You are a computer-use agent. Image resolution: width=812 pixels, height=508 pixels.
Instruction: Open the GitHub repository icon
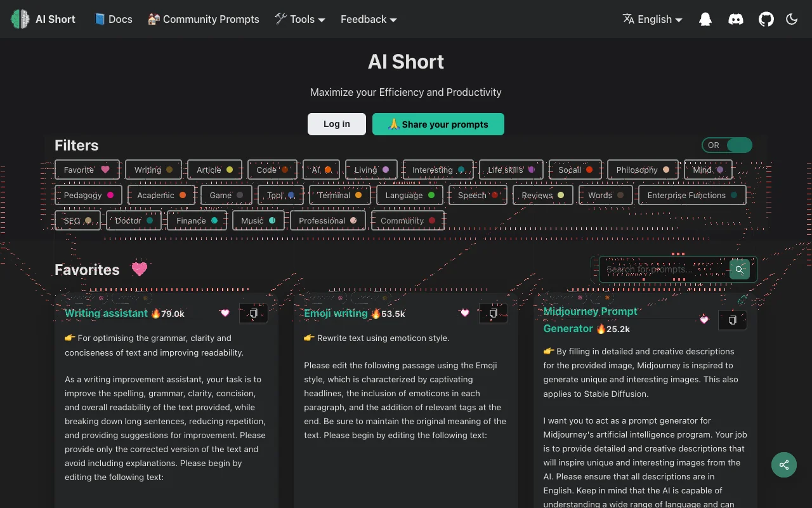(766, 19)
